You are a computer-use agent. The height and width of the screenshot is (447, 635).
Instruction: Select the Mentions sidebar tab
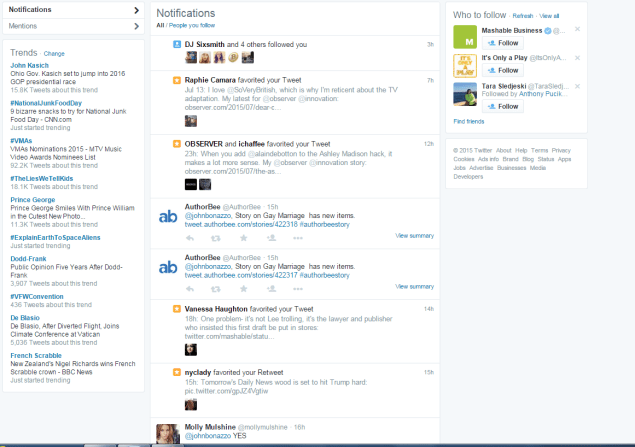(x=73, y=26)
